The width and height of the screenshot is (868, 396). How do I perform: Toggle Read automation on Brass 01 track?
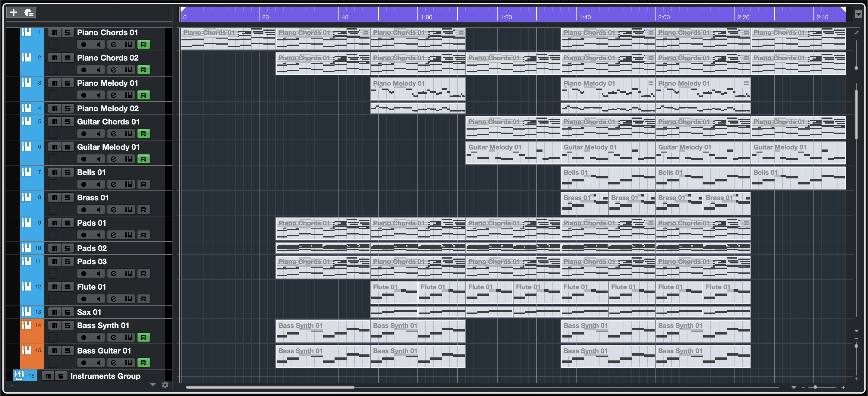click(143, 210)
